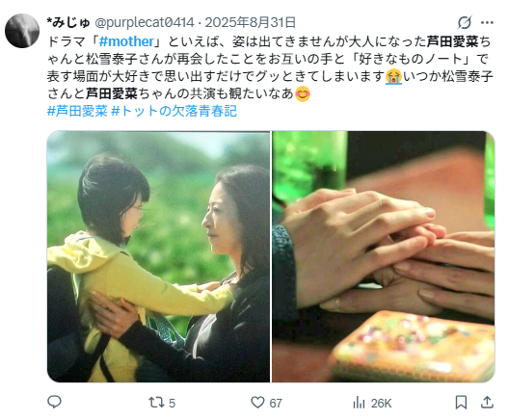Like the post with heart icon
The image size is (508, 420).
[x=257, y=403]
